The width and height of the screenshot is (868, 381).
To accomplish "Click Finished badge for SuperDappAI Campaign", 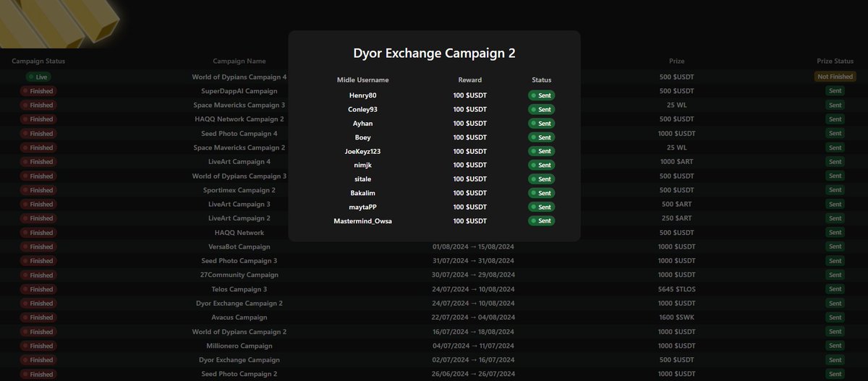I will (38, 91).
